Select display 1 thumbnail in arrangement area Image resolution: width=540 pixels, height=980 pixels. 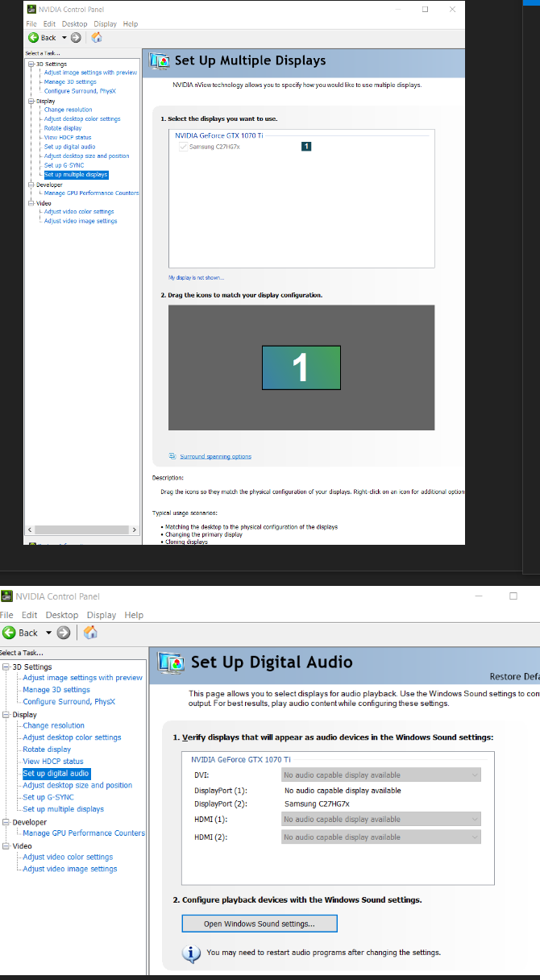[x=301, y=367]
